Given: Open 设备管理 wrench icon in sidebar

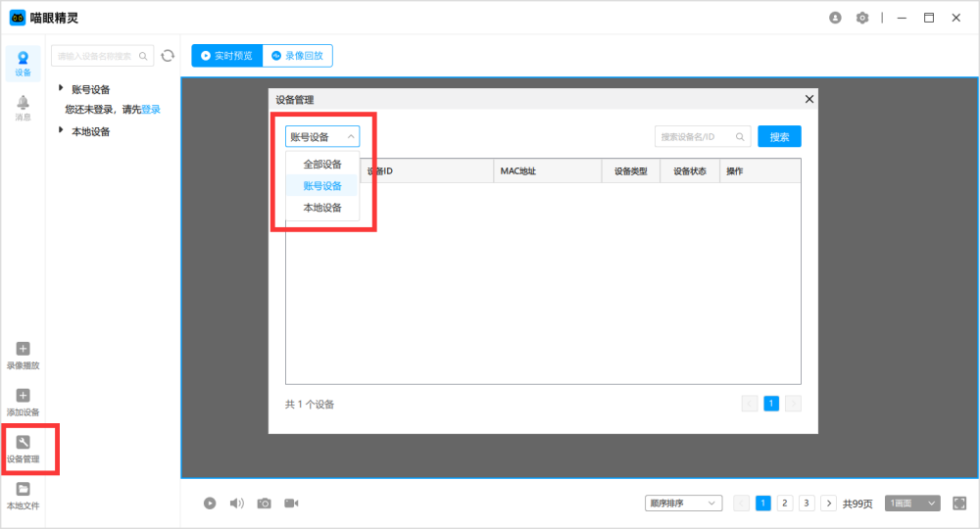Looking at the screenshot, I should tap(24, 443).
